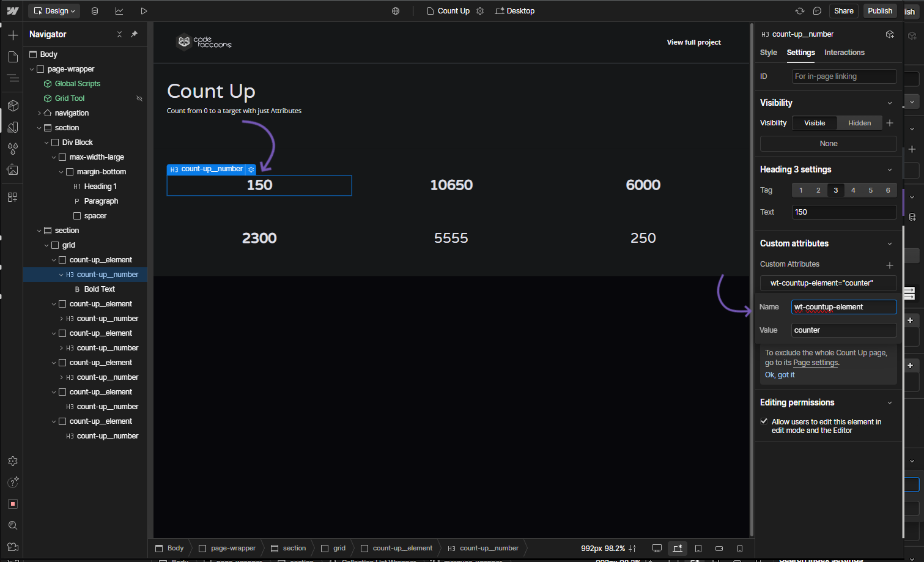Collapse the Div Block tree node

click(x=46, y=142)
